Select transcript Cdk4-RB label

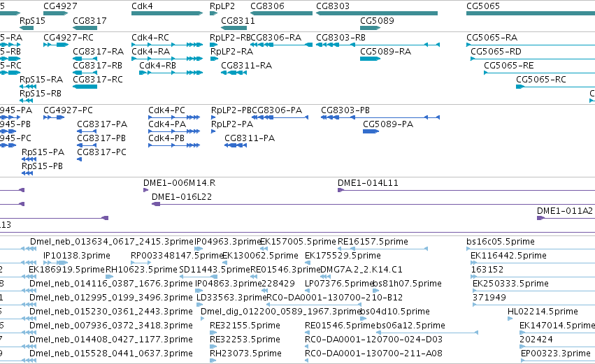[157, 66]
